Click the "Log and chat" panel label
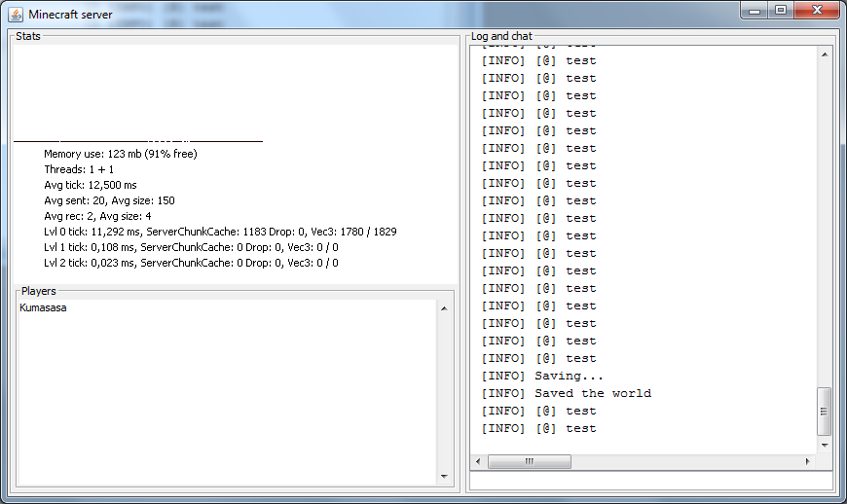The height and width of the screenshot is (504, 847). (501, 36)
